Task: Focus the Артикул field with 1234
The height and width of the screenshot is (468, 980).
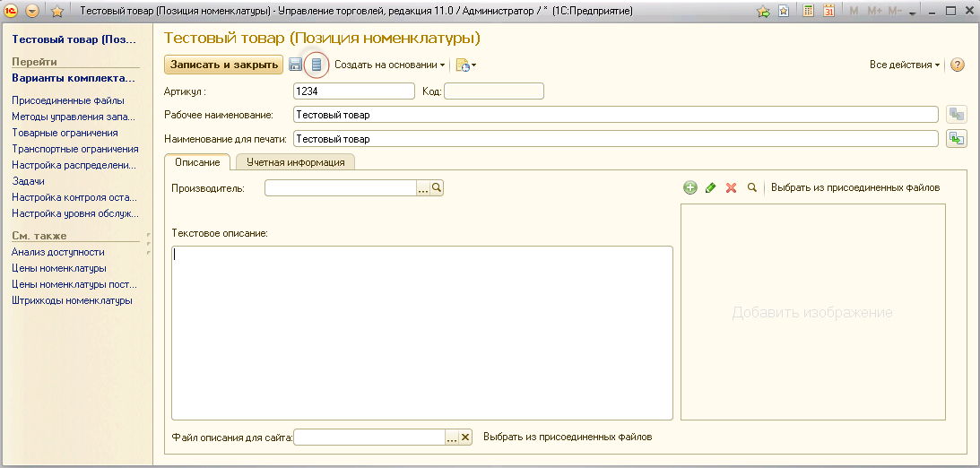Action: click(354, 91)
